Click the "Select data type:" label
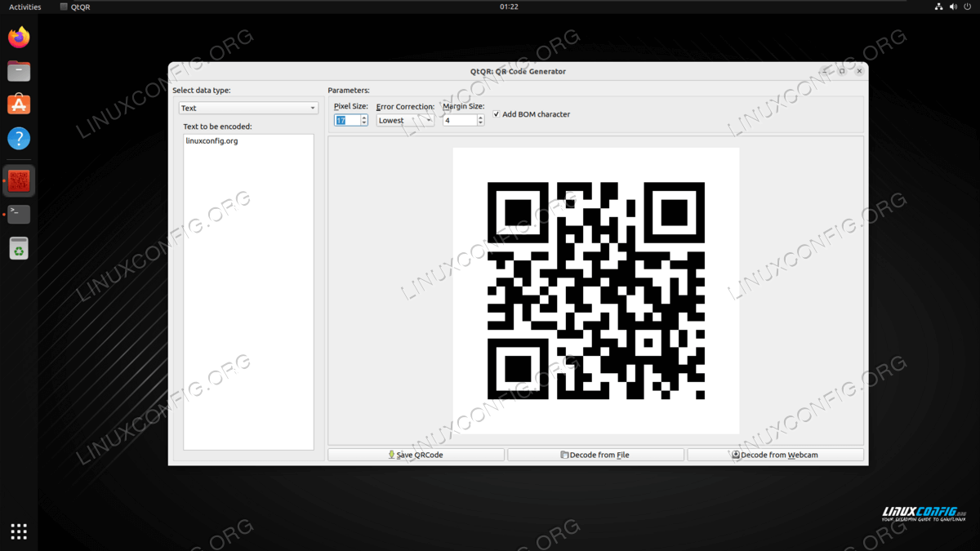 coord(202,91)
